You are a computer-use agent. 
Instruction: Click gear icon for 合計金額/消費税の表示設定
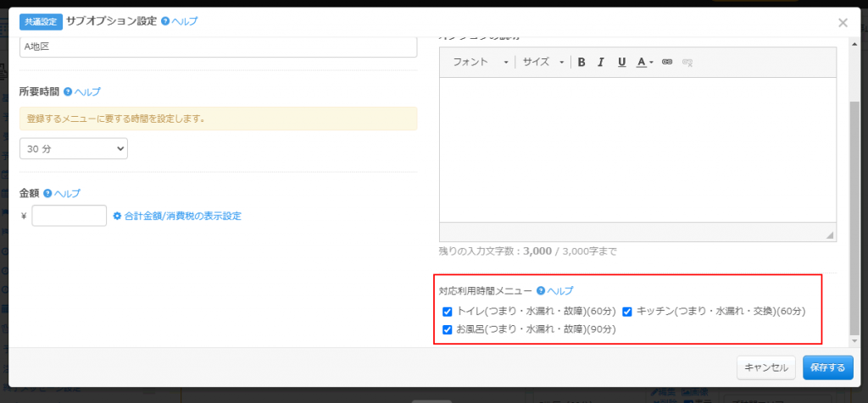(x=117, y=216)
